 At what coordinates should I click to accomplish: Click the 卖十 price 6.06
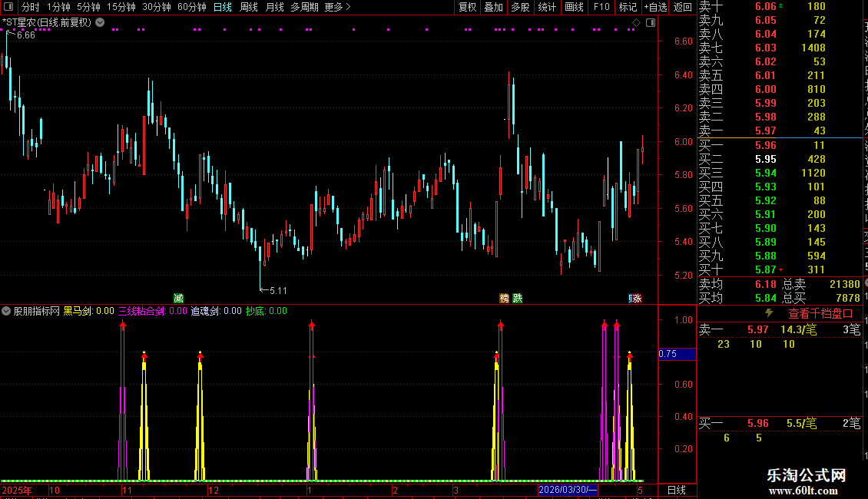(x=766, y=7)
